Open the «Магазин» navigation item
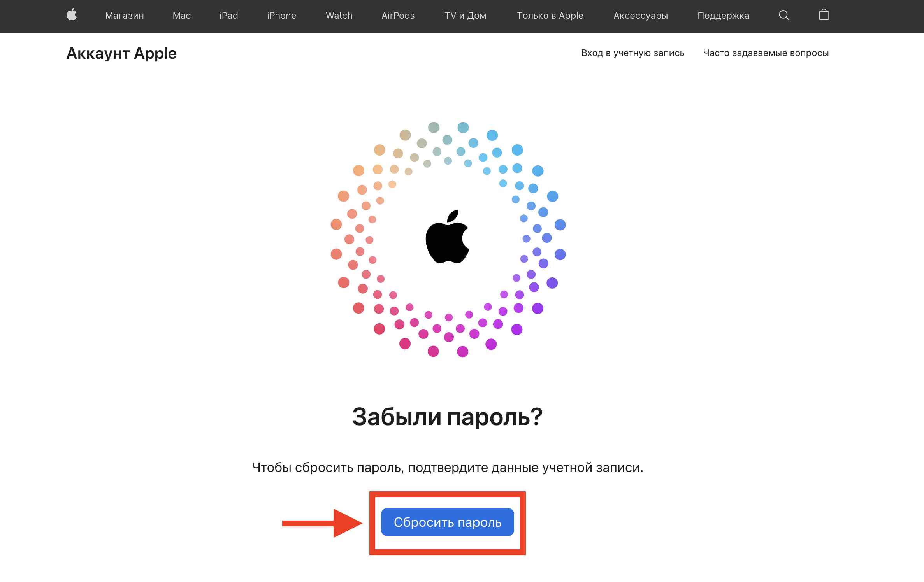This screenshot has height=582, width=924. pyautogui.click(x=124, y=16)
